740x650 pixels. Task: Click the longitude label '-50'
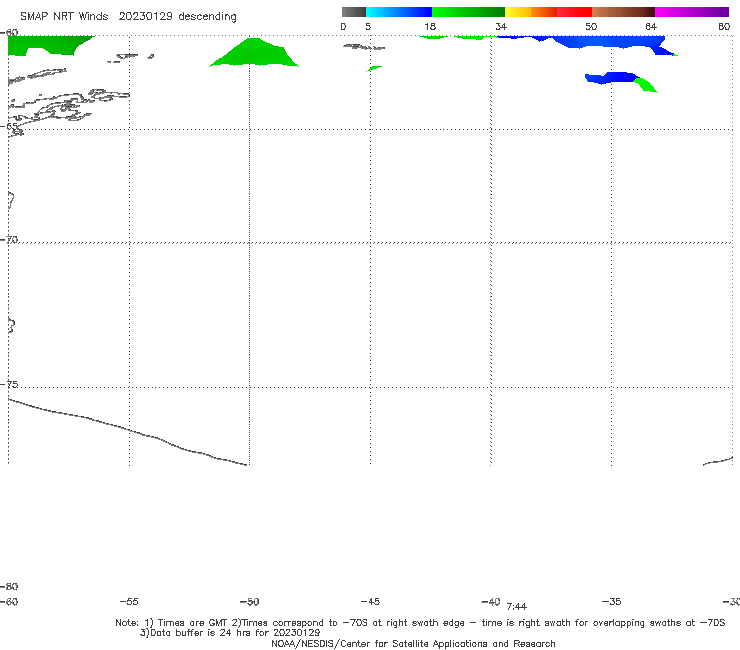pyautogui.click(x=249, y=602)
